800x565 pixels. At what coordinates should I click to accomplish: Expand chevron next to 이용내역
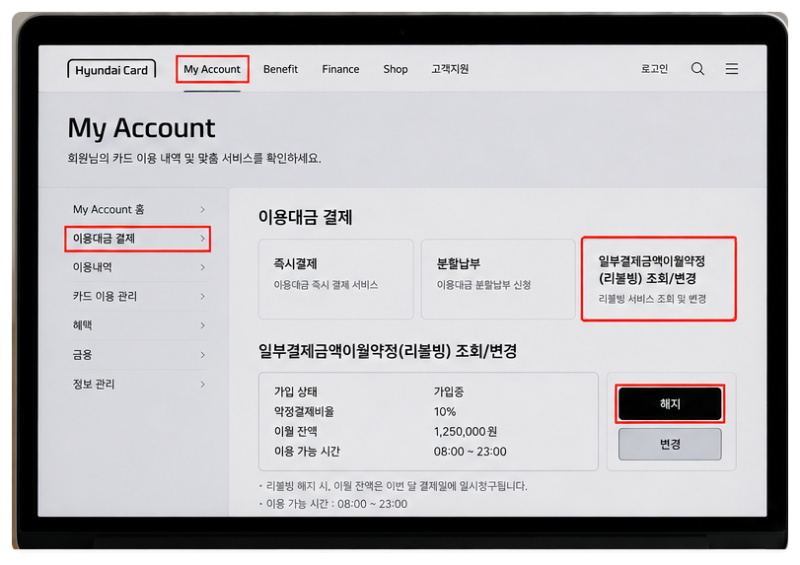pyautogui.click(x=203, y=267)
